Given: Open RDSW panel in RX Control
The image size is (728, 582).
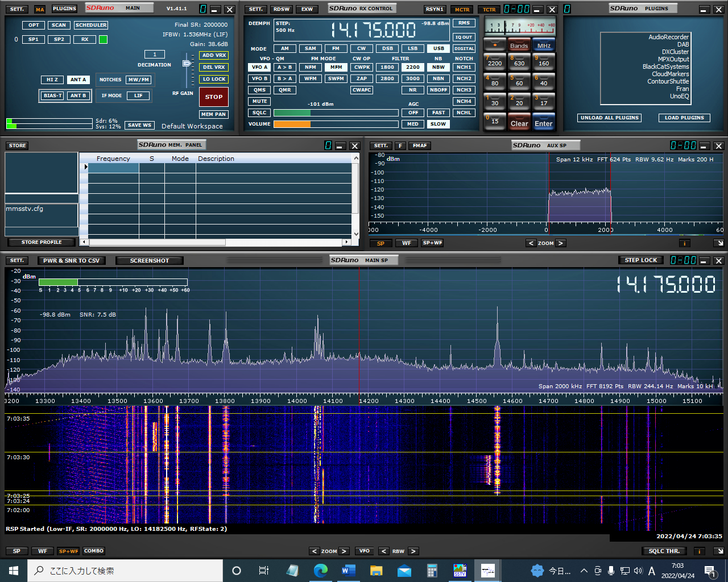Looking at the screenshot, I should [281, 9].
